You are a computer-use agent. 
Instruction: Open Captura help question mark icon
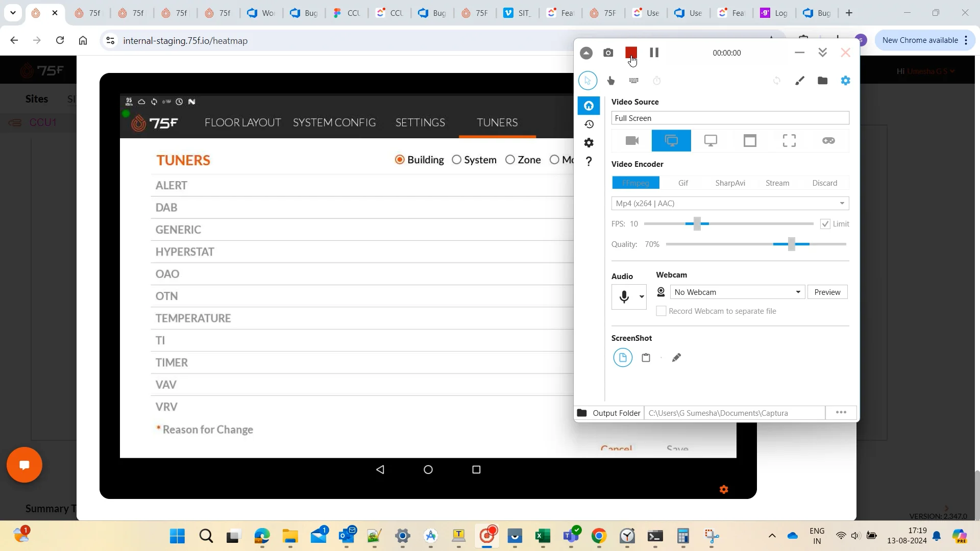[589, 161]
